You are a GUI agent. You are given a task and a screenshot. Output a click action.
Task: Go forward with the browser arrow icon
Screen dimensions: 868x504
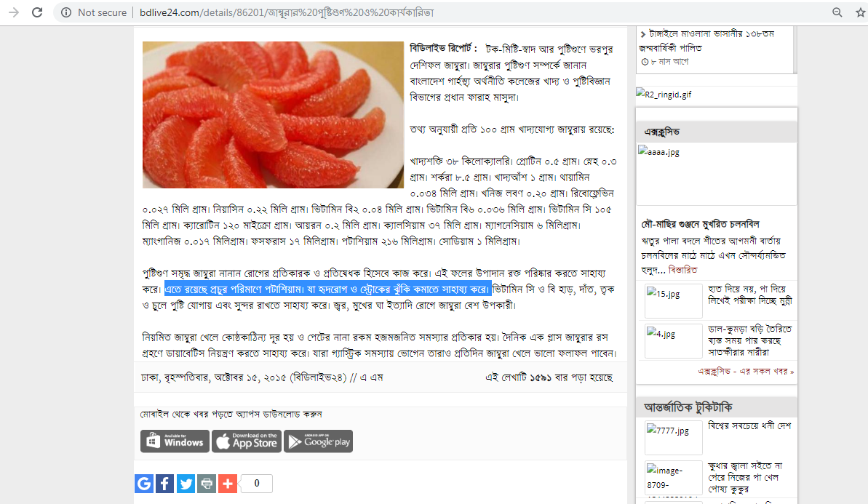click(x=14, y=12)
